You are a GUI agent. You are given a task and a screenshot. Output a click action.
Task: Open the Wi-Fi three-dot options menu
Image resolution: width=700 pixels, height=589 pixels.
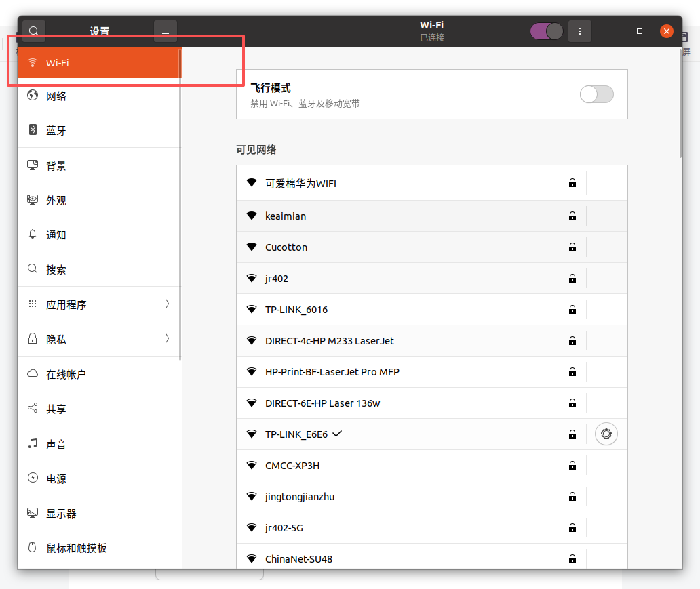pos(579,31)
